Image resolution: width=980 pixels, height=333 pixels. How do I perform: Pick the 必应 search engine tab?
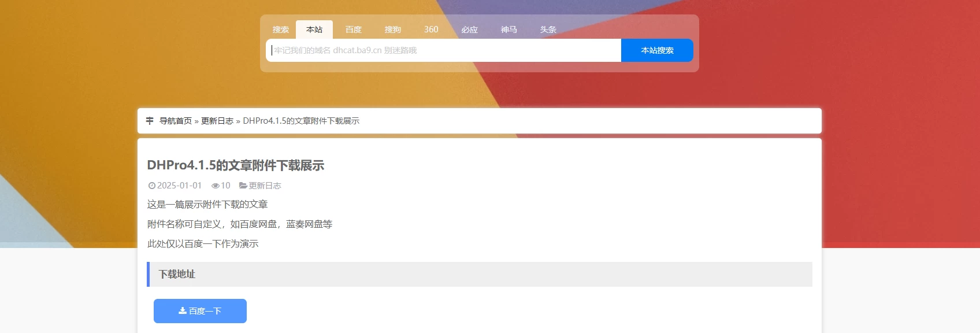tap(470, 29)
